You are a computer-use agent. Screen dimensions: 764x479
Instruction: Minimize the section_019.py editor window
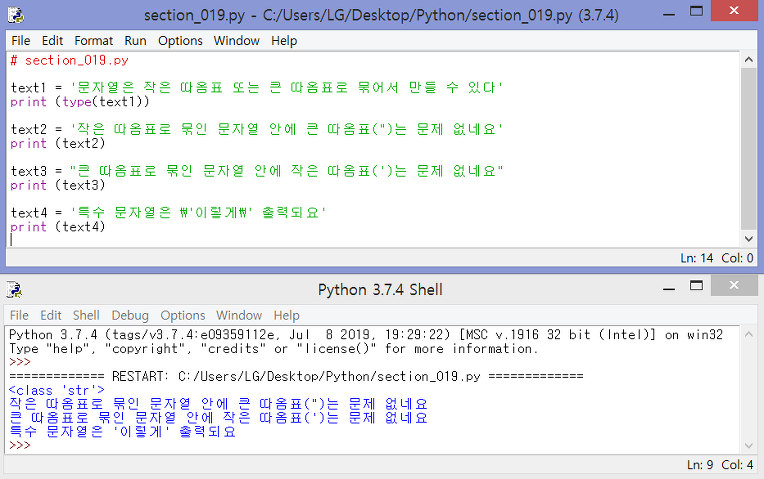click(x=669, y=14)
